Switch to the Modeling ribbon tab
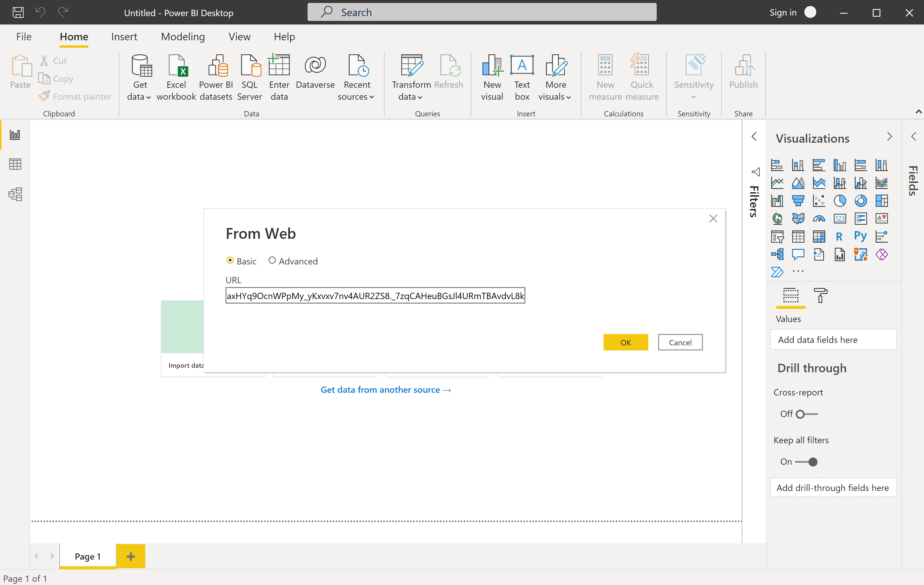This screenshot has width=924, height=585. tap(183, 36)
